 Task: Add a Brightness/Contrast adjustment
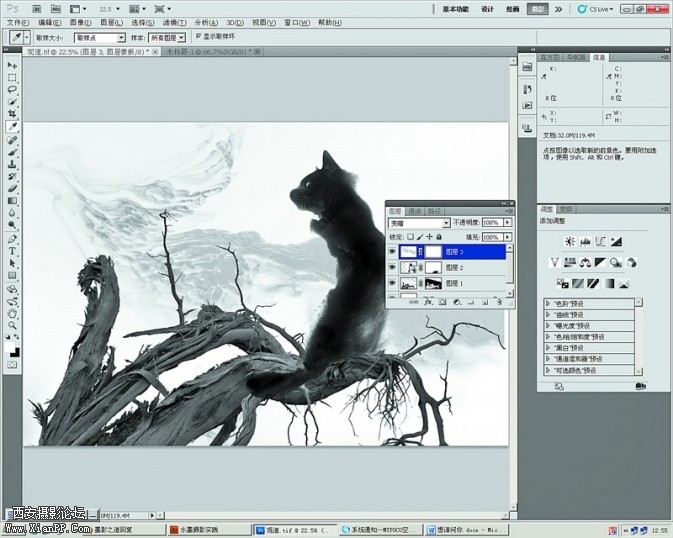click(x=570, y=242)
